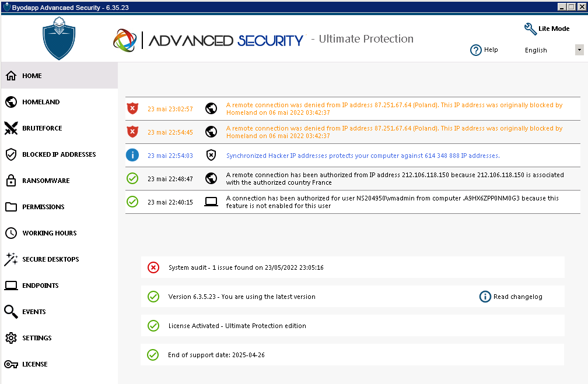Screen dimensions: 588x384
Task: Go to HOME menu item
Action: click(60, 76)
